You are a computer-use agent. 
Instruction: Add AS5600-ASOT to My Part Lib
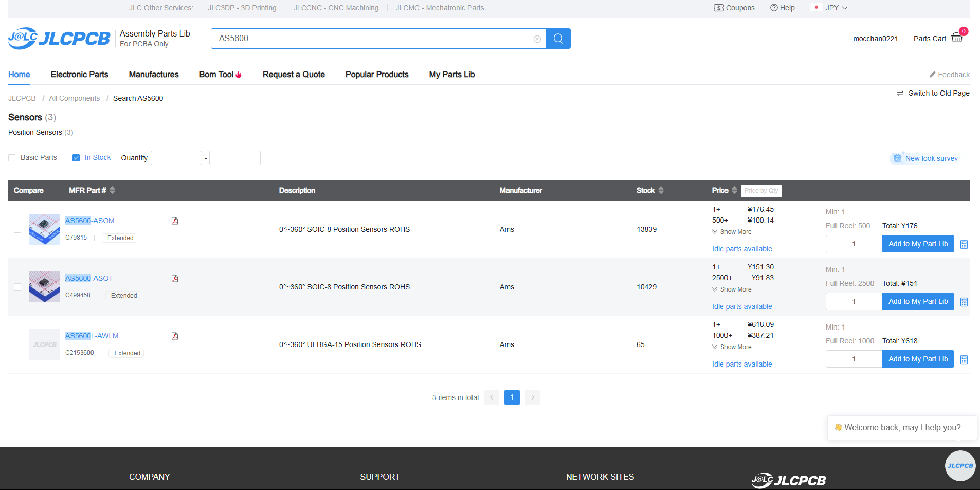click(x=918, y=301)
